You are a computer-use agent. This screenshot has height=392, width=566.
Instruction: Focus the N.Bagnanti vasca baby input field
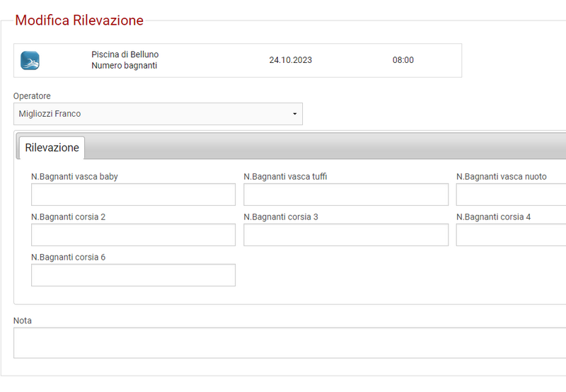click(x=133, y=195)
